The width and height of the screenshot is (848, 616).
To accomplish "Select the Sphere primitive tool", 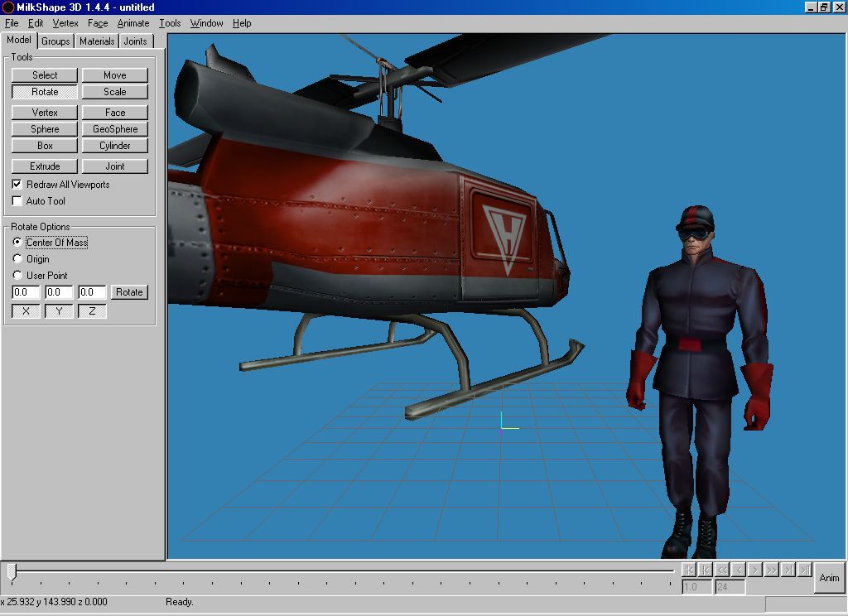I will [x=45, y=128].
